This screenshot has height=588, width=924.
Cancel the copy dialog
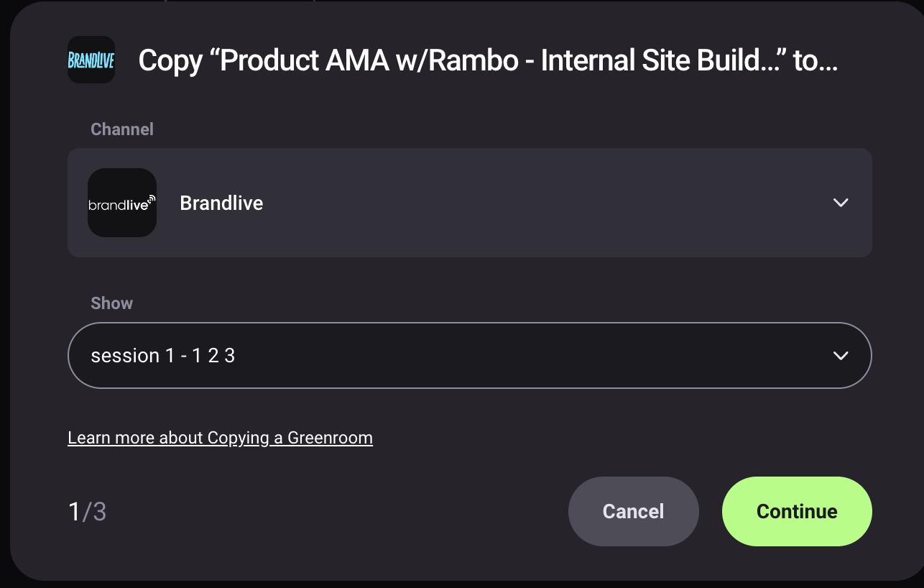point(634,511)
